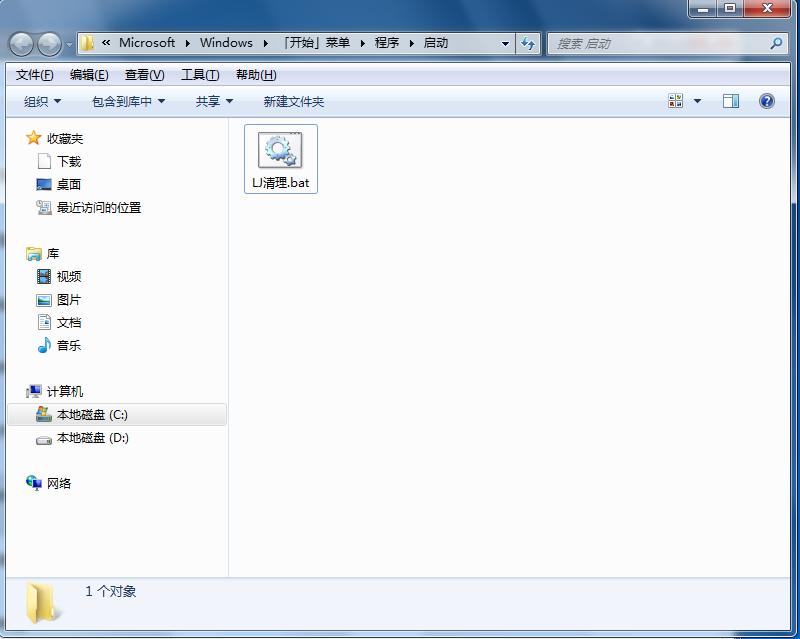Expand view options dropdown arrow
The width and height of the screenshot is (800, 639).
coord(697,101)
